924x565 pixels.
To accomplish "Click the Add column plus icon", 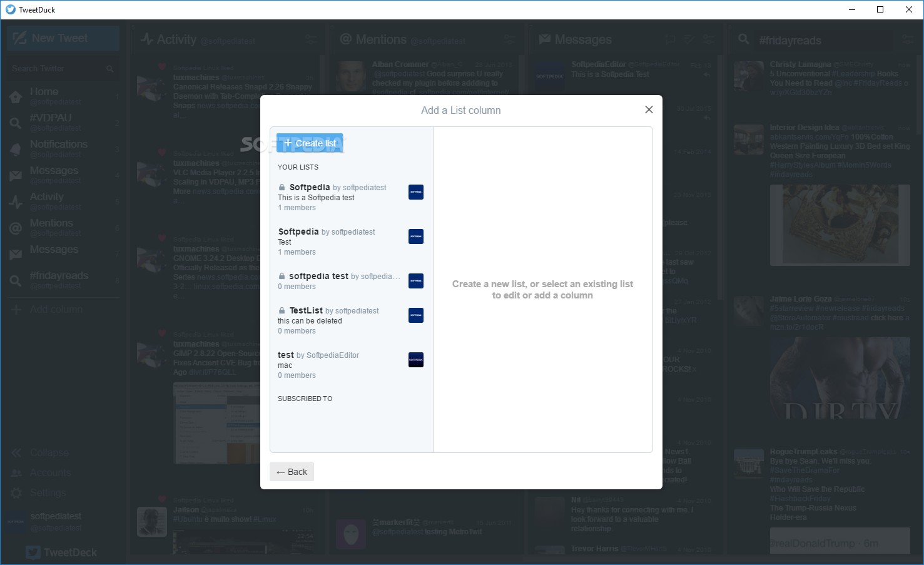I will [x=16, y=309].
